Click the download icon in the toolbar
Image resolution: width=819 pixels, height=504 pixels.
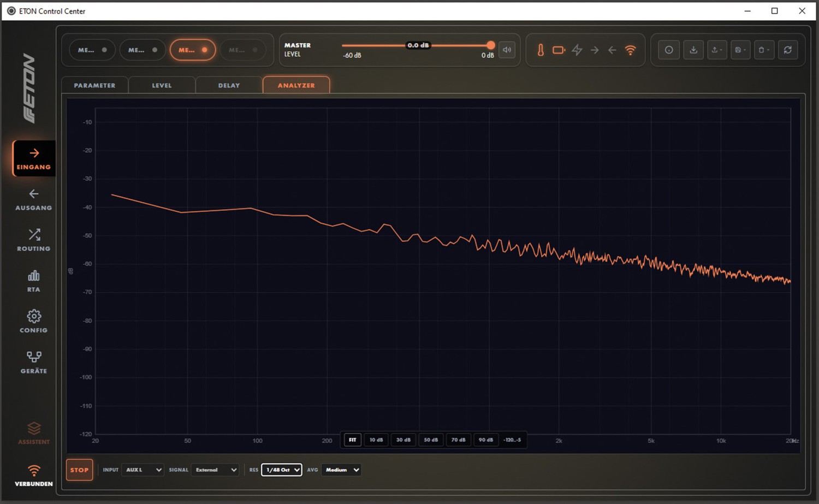pos(693,50)
